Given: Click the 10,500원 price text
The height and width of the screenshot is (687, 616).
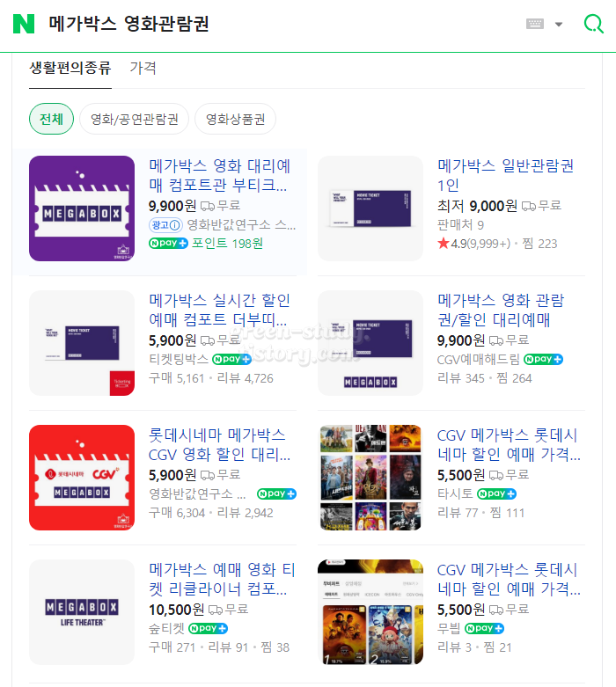Looking at the screenshot, I should coord(177,610).
